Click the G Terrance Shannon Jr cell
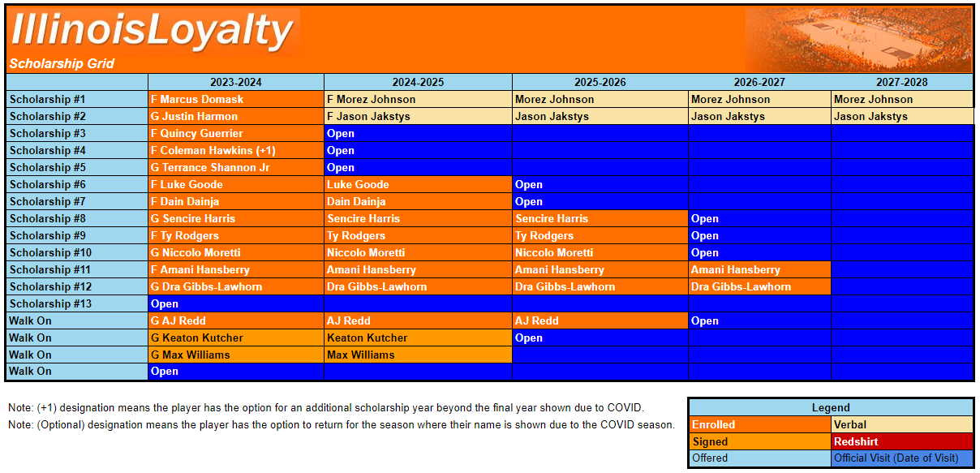The width and height of the screenshot is (980, 473). [235, 167]
